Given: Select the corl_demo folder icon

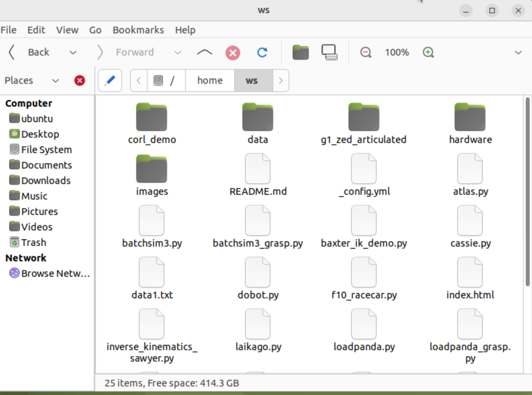Looking at the screenshot, I should tap(152, 117).
